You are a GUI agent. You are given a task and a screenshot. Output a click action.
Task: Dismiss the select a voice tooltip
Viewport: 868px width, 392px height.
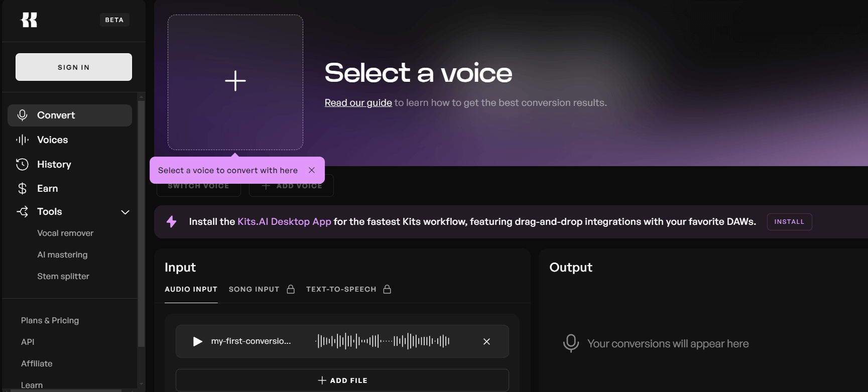tap(312, 170)
